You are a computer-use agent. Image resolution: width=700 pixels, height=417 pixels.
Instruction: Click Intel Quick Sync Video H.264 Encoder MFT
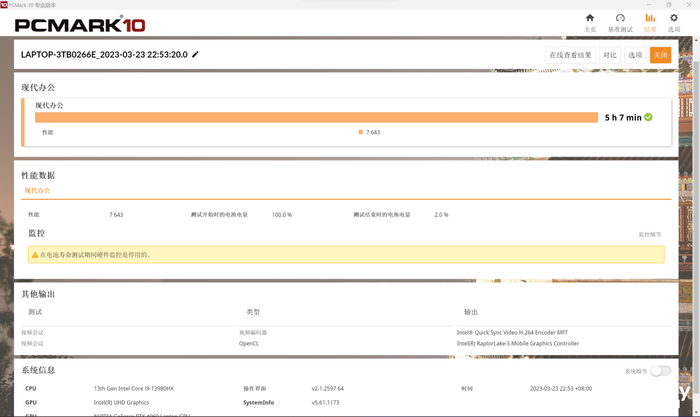(512, 333)
